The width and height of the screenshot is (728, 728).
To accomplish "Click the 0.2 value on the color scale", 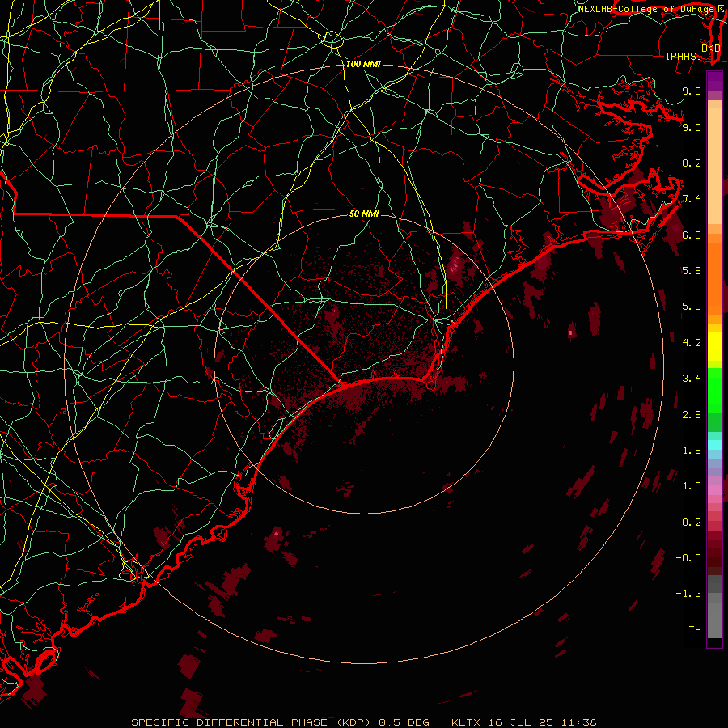I will pos(692,523).
